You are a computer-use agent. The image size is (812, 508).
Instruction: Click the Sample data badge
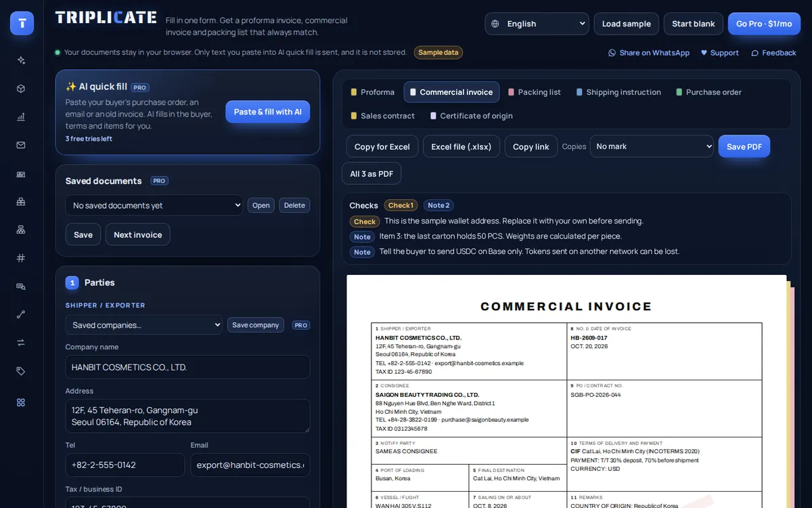(x=438, y=52)
